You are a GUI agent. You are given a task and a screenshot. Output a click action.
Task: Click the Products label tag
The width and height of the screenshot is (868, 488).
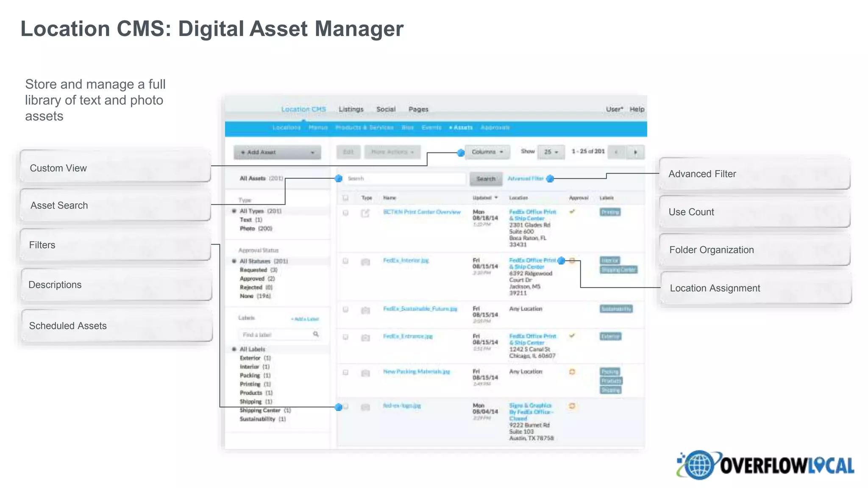coord(611,381)
